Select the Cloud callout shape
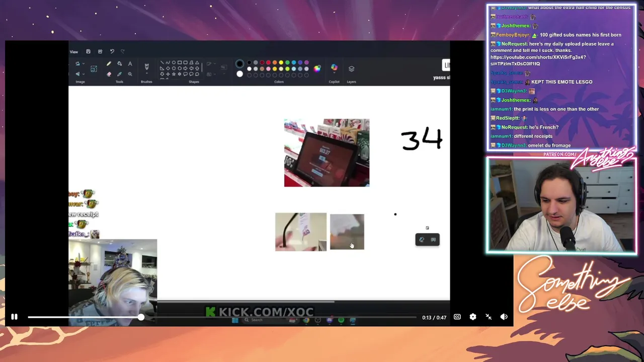 click(197, 74)
